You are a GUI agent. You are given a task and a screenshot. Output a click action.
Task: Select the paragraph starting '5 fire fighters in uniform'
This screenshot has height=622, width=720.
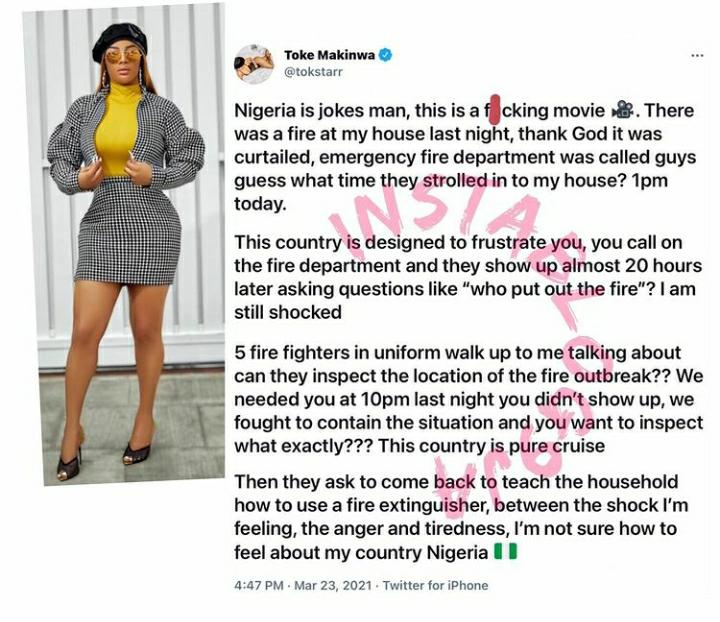pyautogui.click(x=468, y=399)
